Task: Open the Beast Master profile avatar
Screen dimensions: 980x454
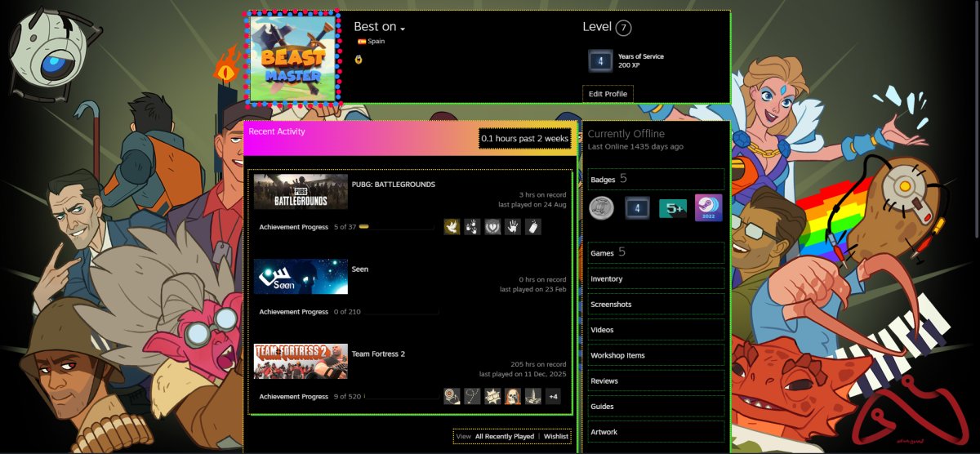Action: (x=292, y=59)
